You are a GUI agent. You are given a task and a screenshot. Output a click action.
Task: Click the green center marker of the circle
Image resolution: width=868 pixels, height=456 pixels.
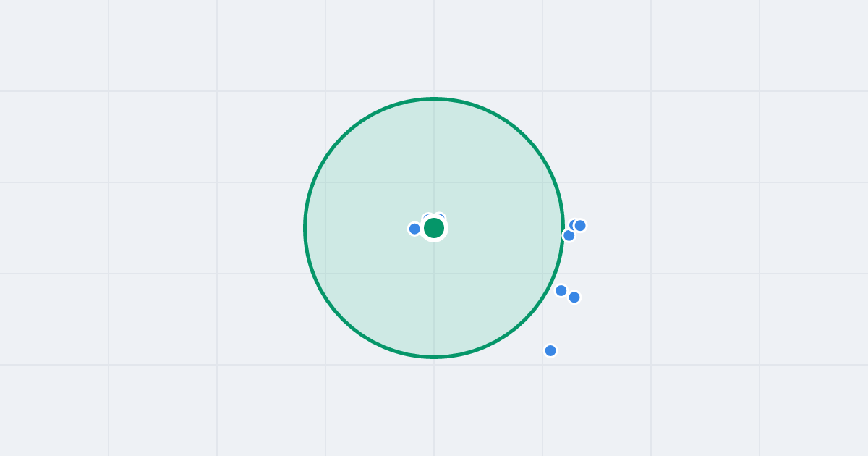click(x=434, y=228)
